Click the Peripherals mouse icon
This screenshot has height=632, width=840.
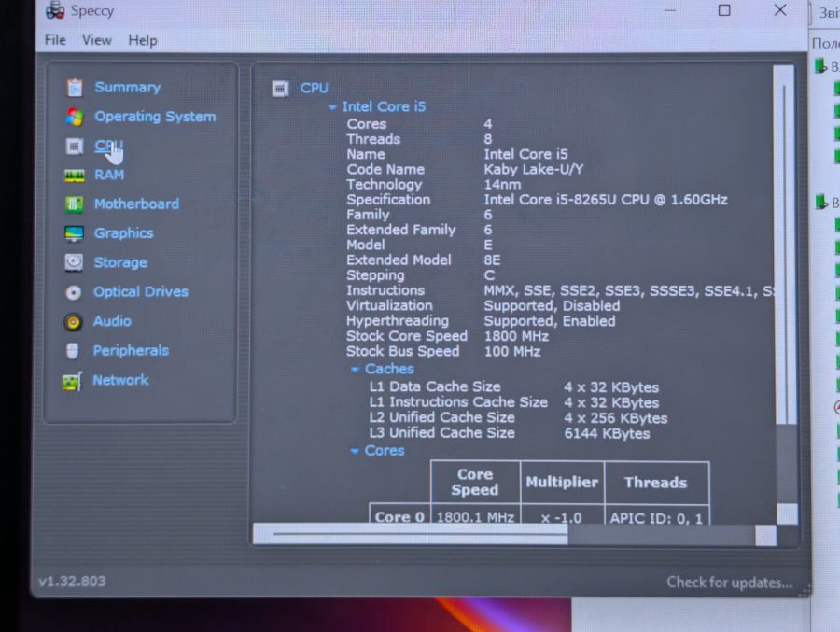point(72,351)
